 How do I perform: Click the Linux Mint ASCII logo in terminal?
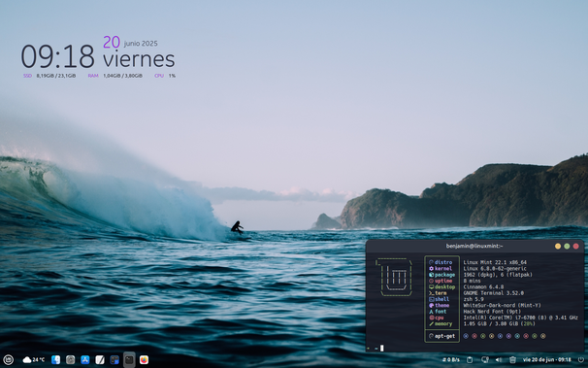point(394,278)
